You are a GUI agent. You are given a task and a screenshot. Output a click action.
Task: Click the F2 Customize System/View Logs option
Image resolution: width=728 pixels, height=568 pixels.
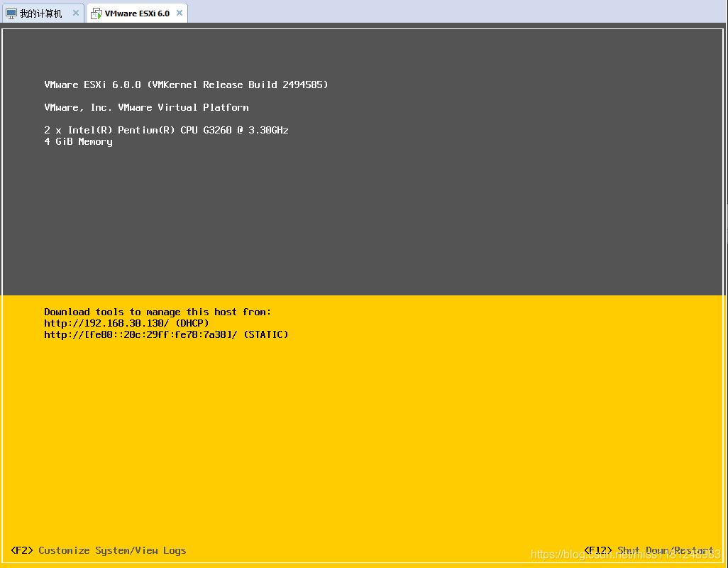99,550
